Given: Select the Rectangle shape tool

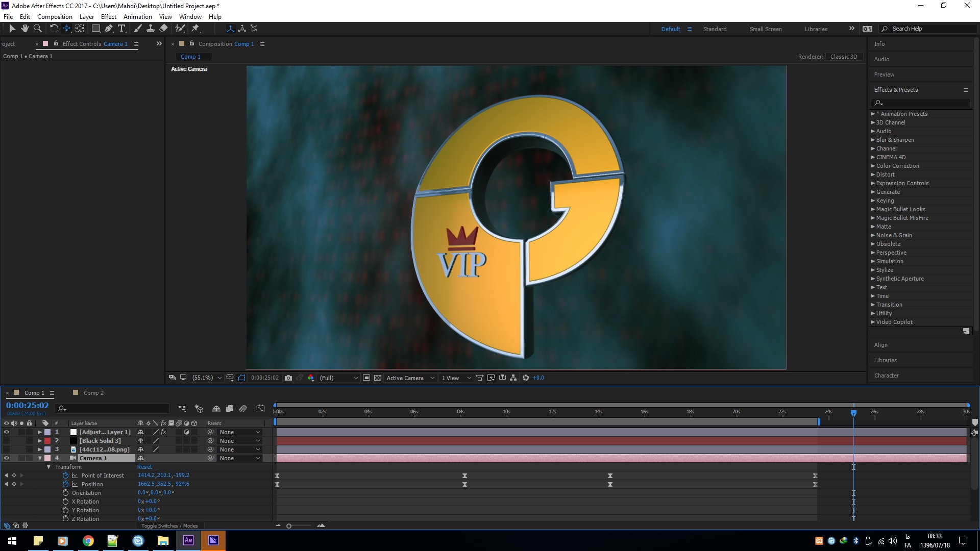Looking at the screenshot, I should 95,29.
